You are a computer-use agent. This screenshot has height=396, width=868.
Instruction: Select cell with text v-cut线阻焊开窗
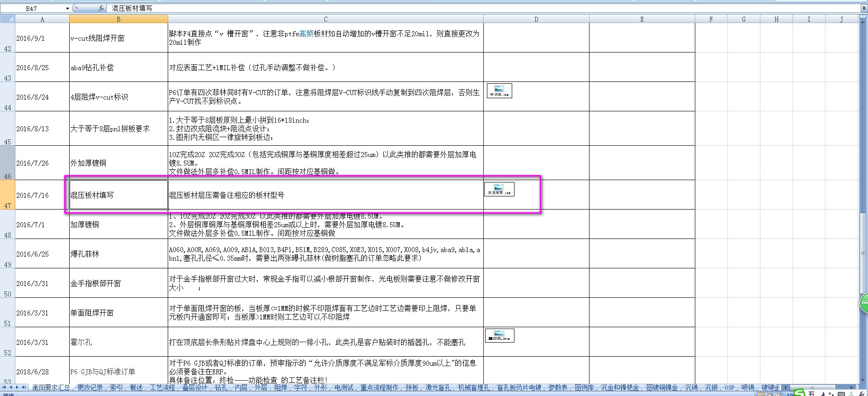(x=118, y=38)
